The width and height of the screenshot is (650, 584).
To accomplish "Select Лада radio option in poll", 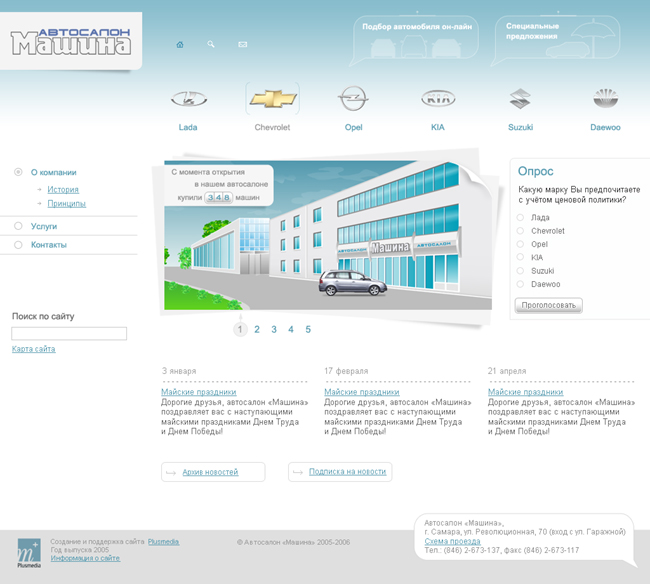I will (520, 217).
